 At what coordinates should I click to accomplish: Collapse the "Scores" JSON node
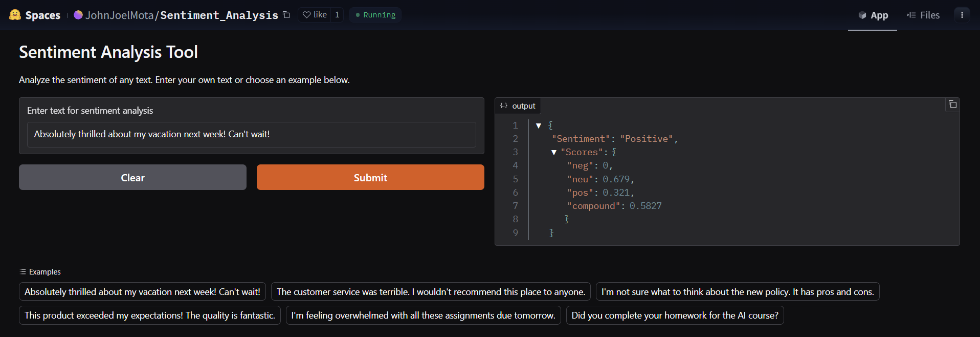554,152
